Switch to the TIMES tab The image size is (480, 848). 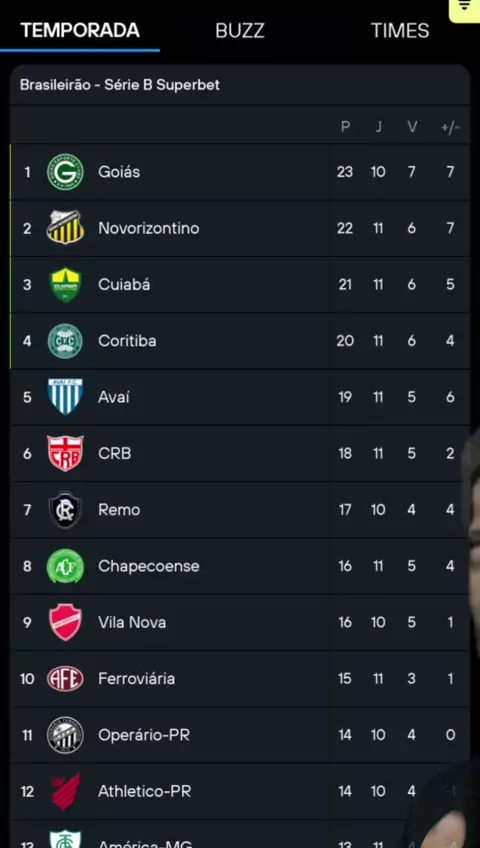point(400,31)
